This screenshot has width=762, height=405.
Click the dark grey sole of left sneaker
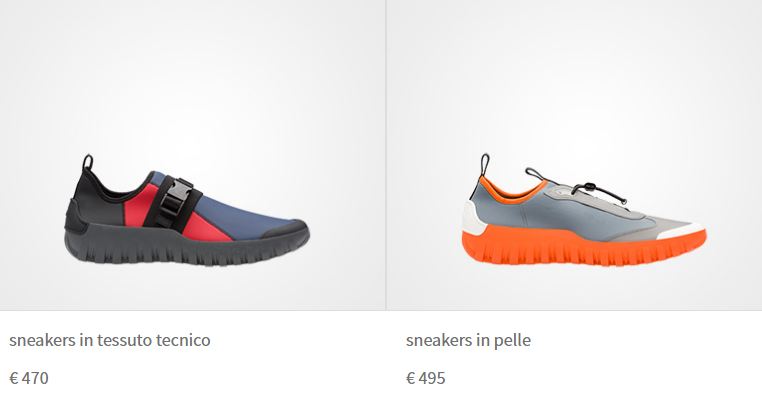[x=186, y=245]
